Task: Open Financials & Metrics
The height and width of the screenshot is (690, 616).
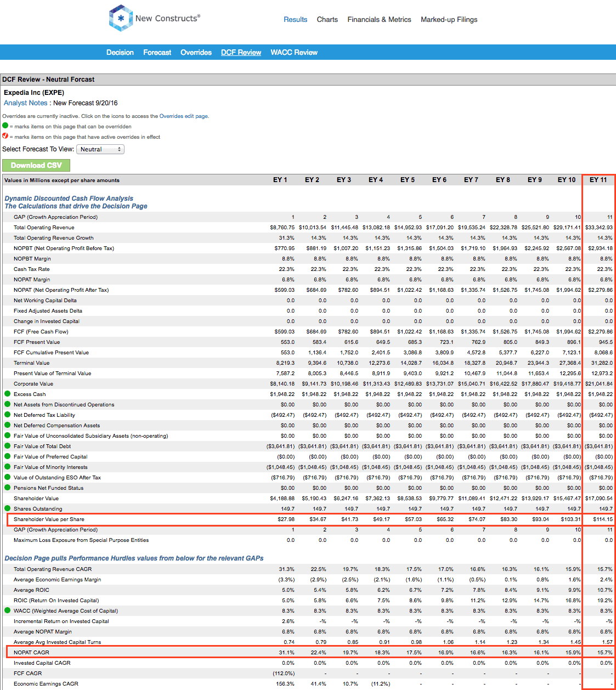Action: [x=379, y=19]
